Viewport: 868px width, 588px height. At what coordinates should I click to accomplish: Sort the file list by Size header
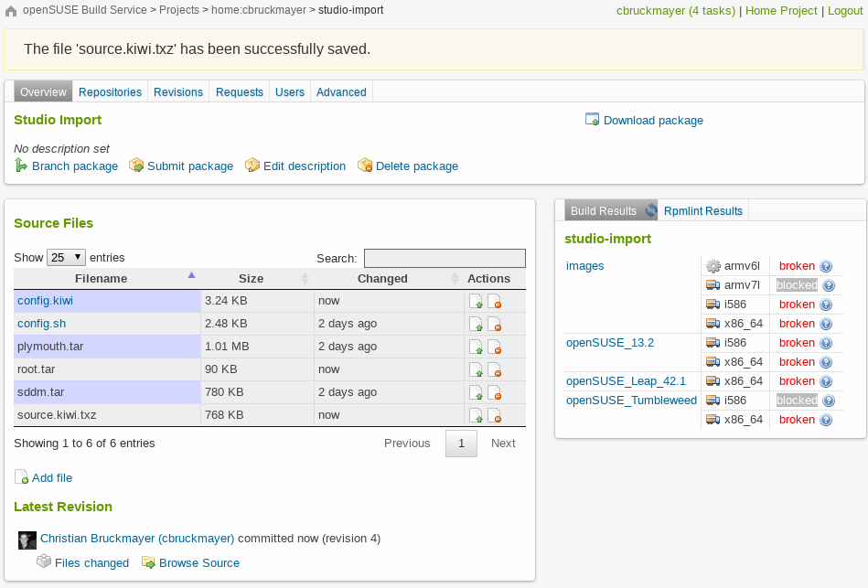point(251,279)
